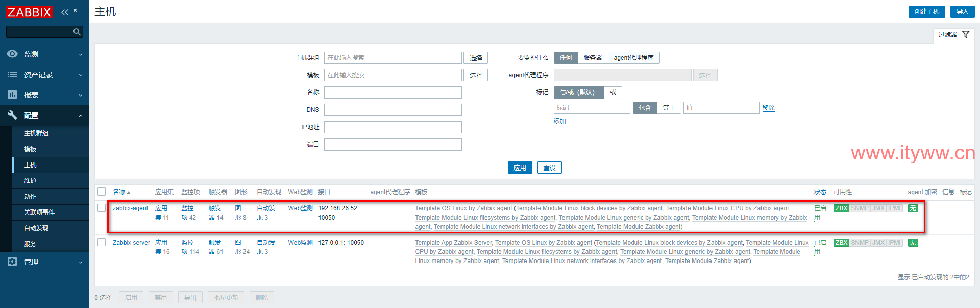Collapse the 配置 menu

click(44, 115)
